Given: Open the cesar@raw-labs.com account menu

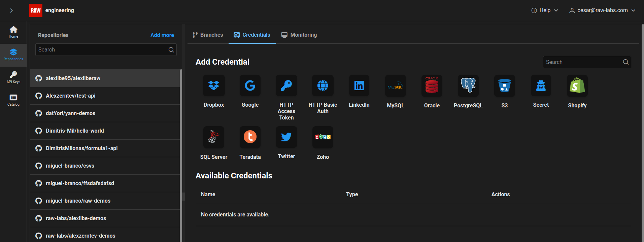Looking at the screenshot, I should point(602,10).
